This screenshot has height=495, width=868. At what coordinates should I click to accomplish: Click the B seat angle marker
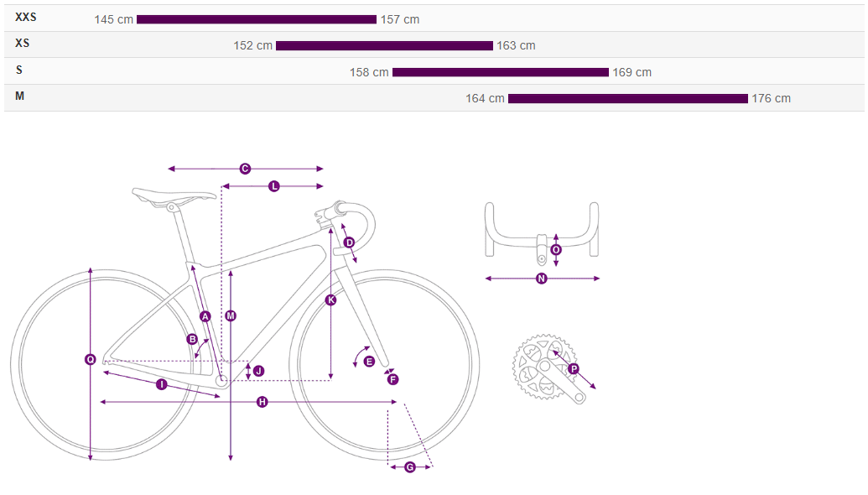pyautogui.click(x=192, y=339)
